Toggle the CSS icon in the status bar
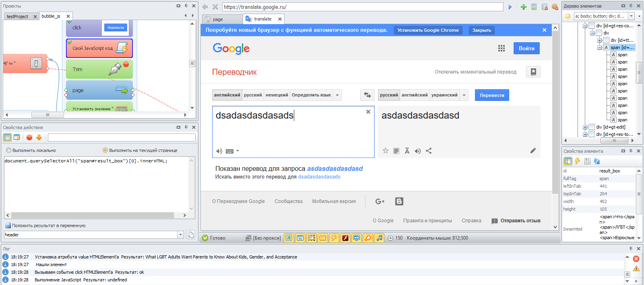The image size is (644, 285). pos(323,238)
